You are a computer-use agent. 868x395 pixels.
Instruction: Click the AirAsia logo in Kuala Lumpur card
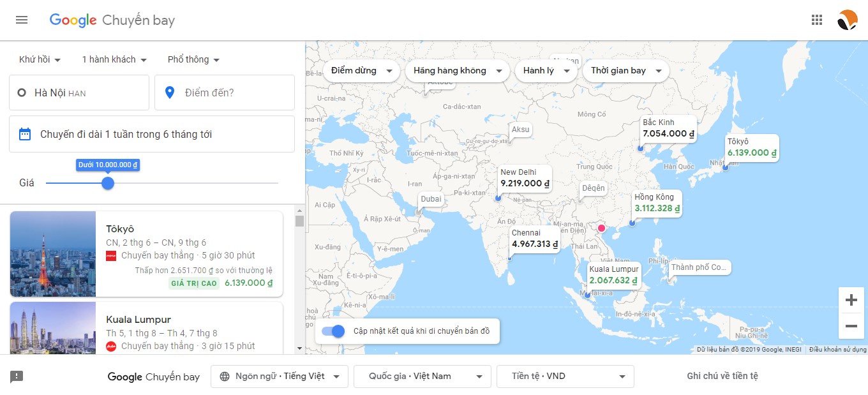pos(111,347)
